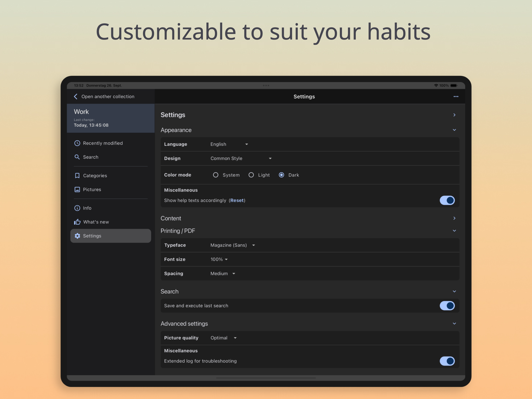This screenshot has height=399, width=532.
Task: Open the Design dropdown showing Common Style
Action: pos(241,158)
